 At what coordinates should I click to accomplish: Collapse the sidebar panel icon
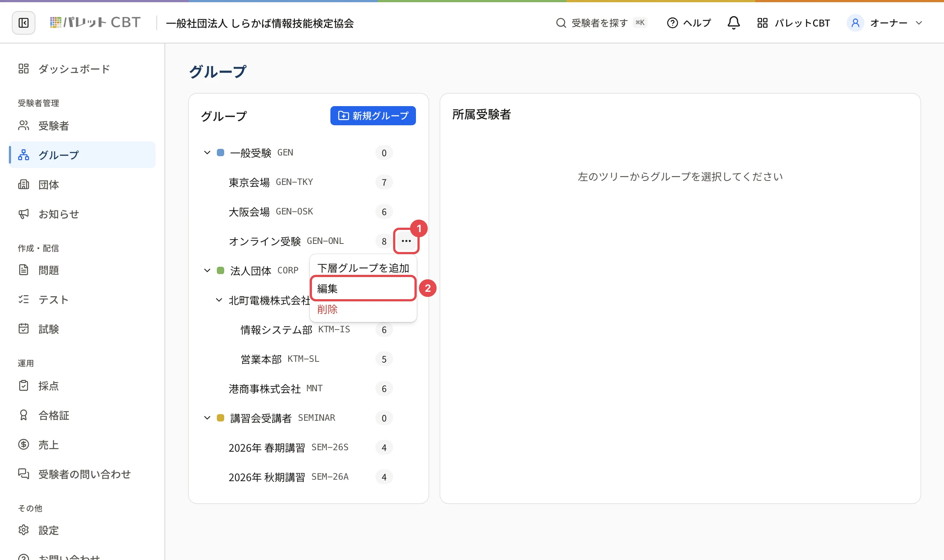[x=23, y=23]
